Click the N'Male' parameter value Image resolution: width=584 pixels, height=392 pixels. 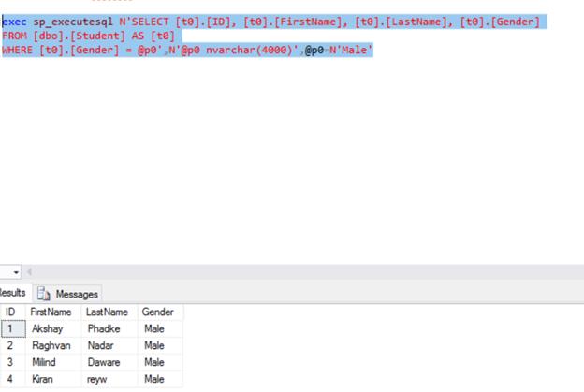click(x=351, y=50)
